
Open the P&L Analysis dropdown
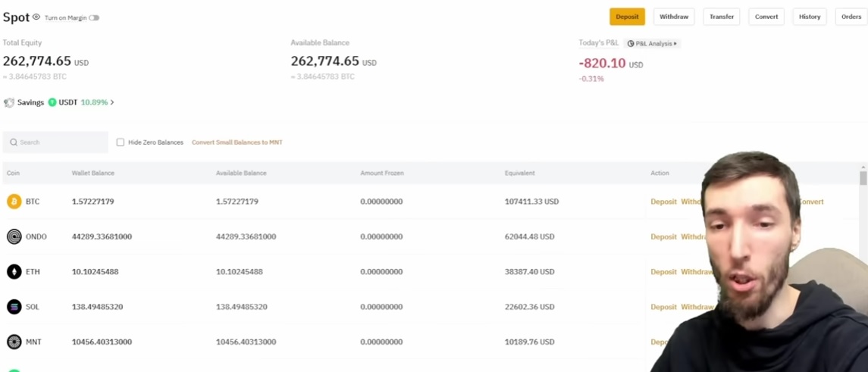pyautogui.click(x=652, y=43)
